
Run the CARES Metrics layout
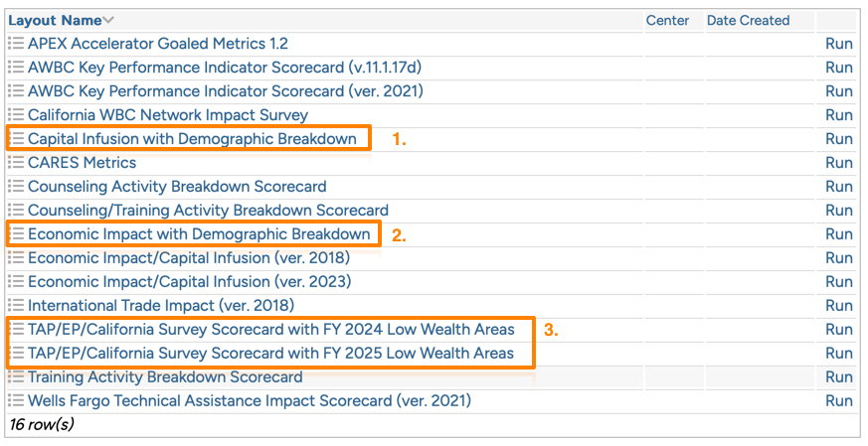point(839,163)
